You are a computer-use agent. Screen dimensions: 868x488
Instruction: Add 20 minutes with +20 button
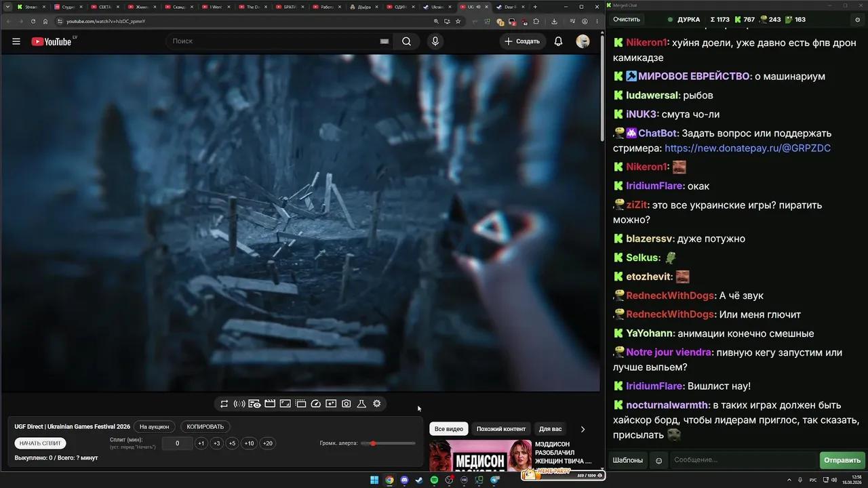267,443
